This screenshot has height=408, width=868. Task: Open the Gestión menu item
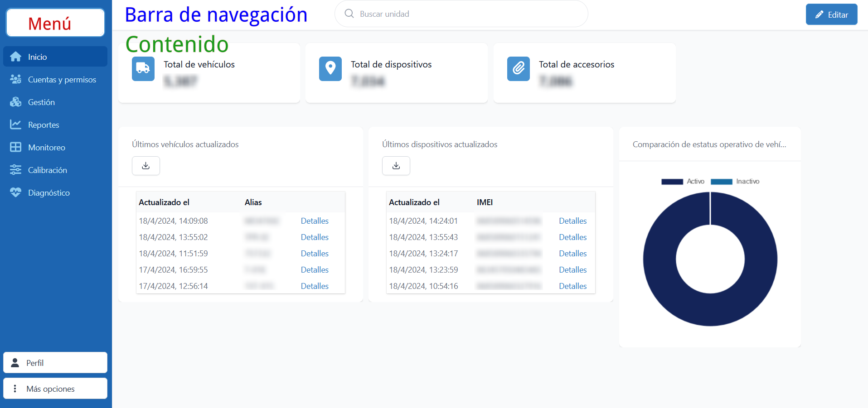[44, 102]
